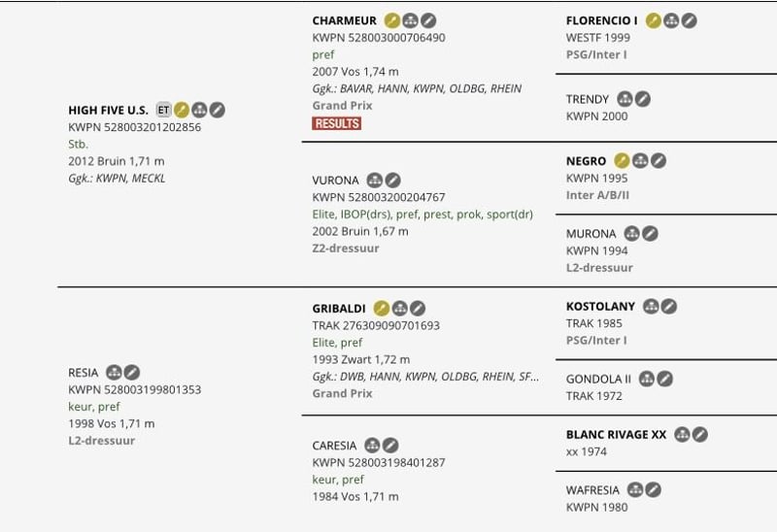Open pedigree tree icon for Kostolany

[651, 307]
